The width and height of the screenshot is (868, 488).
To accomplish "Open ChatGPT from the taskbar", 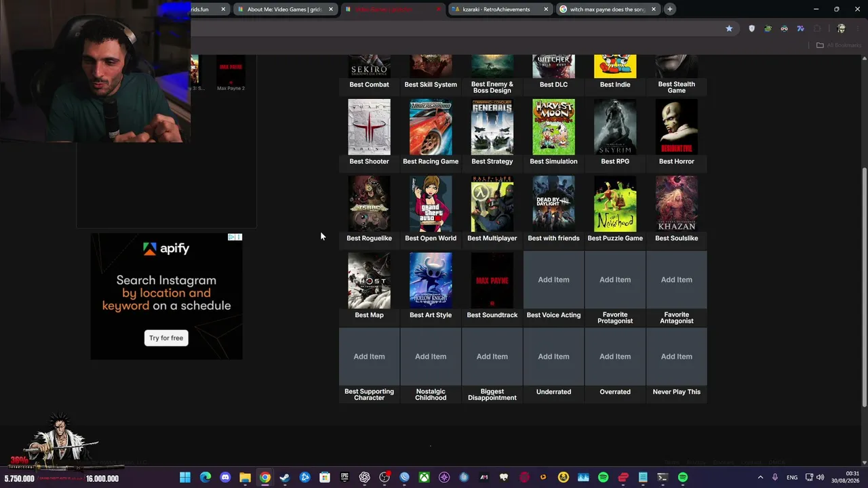I will (365, 478).
